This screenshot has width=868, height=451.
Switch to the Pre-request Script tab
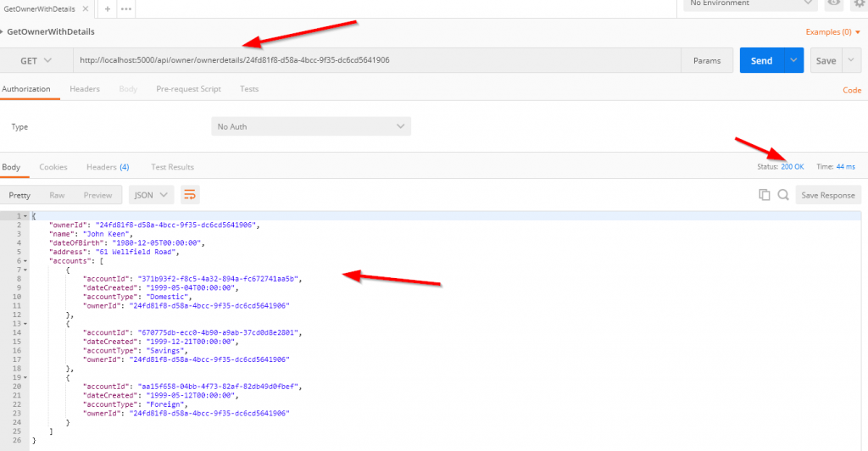point(188,89)
